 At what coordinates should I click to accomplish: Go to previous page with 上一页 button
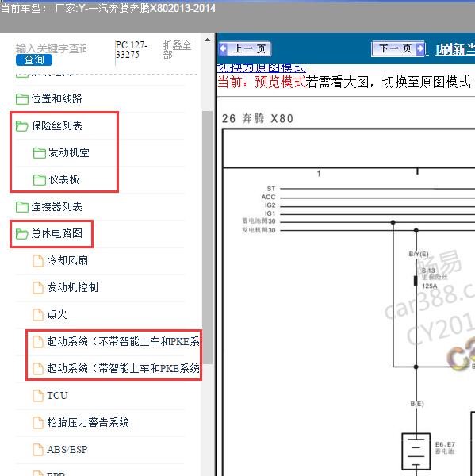(x=244, y=48)
